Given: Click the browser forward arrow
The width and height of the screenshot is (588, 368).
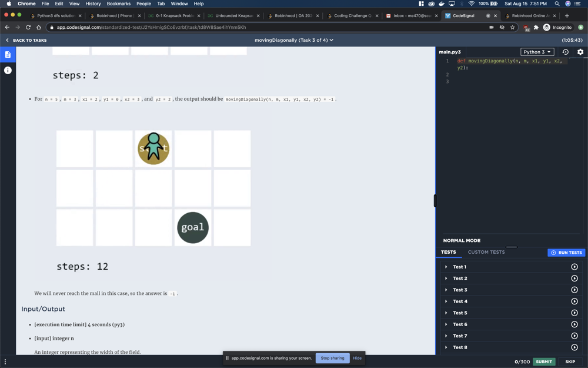Looking at the screenshot, I should (18, 27).
